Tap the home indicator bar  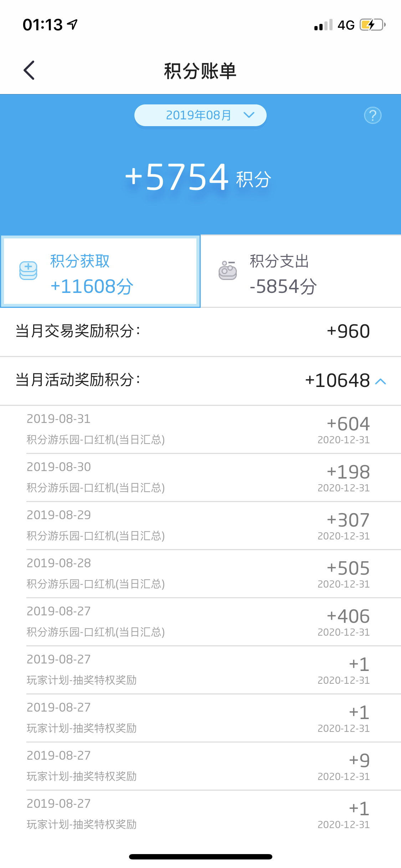pos(201,857)
